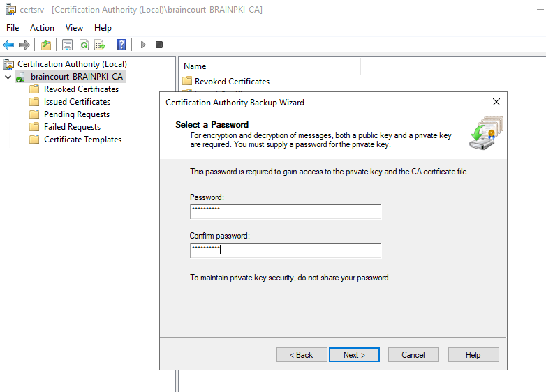
Task: Click the Next > button
Action: (354, 355)
